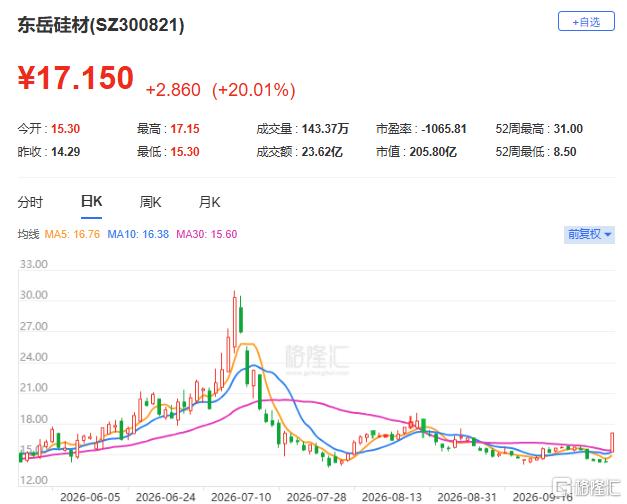Open the 月K monthly chart tab

point(210,202)
